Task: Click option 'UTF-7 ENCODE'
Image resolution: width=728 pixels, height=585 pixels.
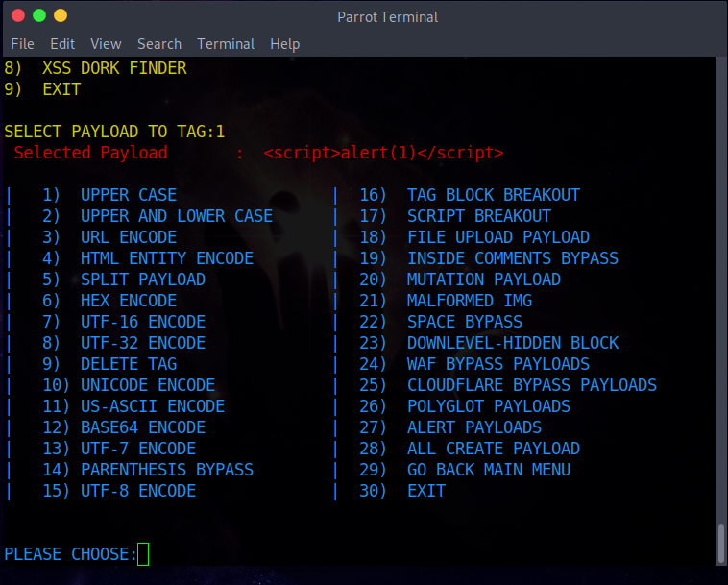Action: pyautogui.click(x=138, y=449)
